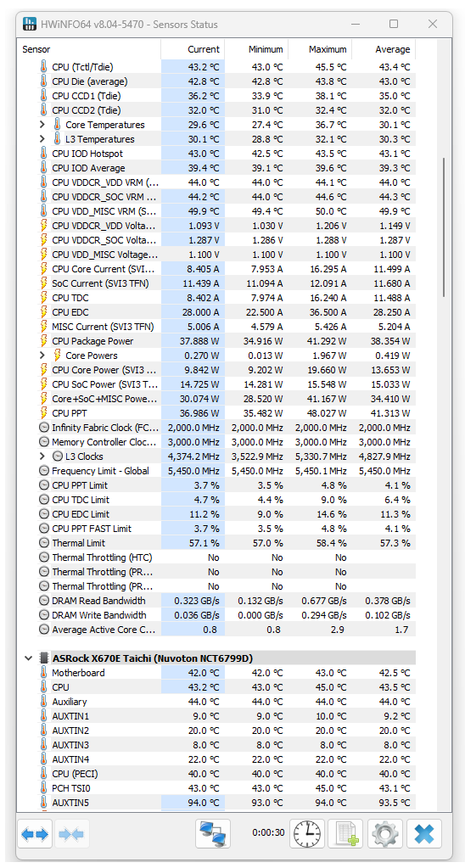This screenshot has width=465, height=868.
Task: Select the Thermal Throttling (HTC) row
Action: pos(226,557)
